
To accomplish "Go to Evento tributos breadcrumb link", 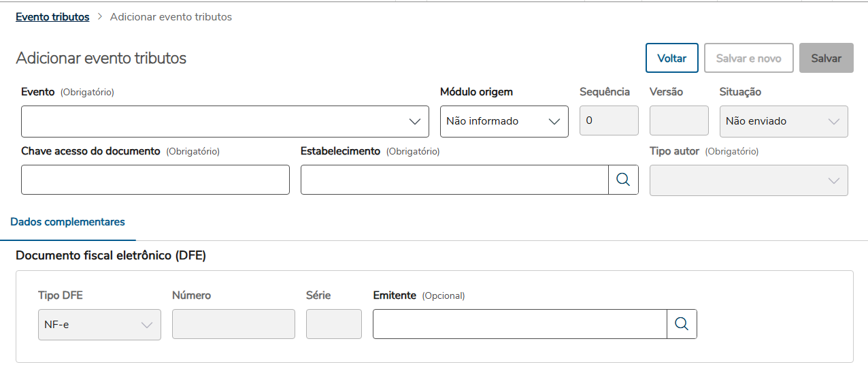I will click(52, 17).
